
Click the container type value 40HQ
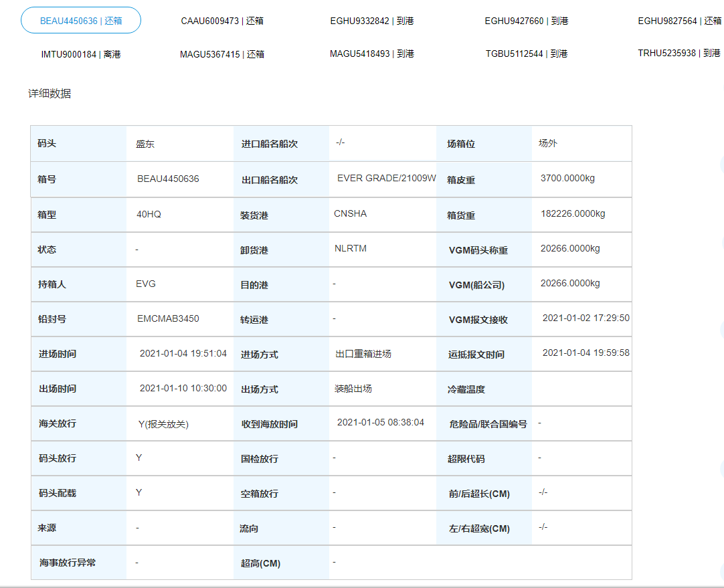click(x=149, y=214)
